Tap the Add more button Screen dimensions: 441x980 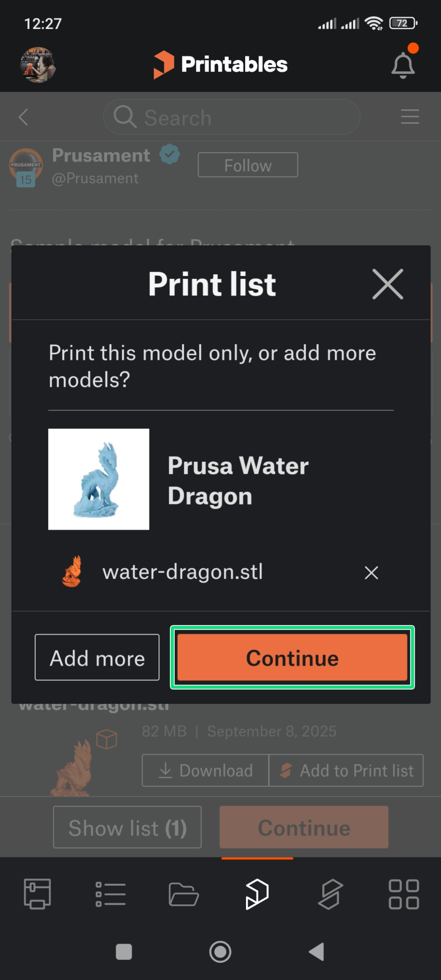pyautogui.click(x=97, y=657)
